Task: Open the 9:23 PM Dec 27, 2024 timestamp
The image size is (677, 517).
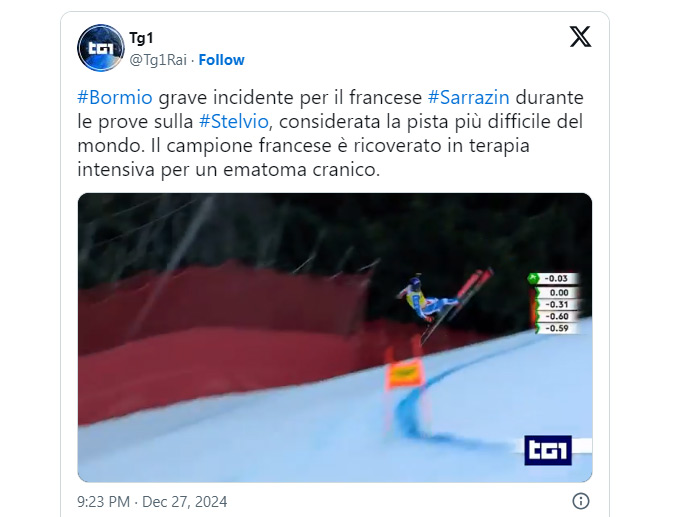Action: 152,501
